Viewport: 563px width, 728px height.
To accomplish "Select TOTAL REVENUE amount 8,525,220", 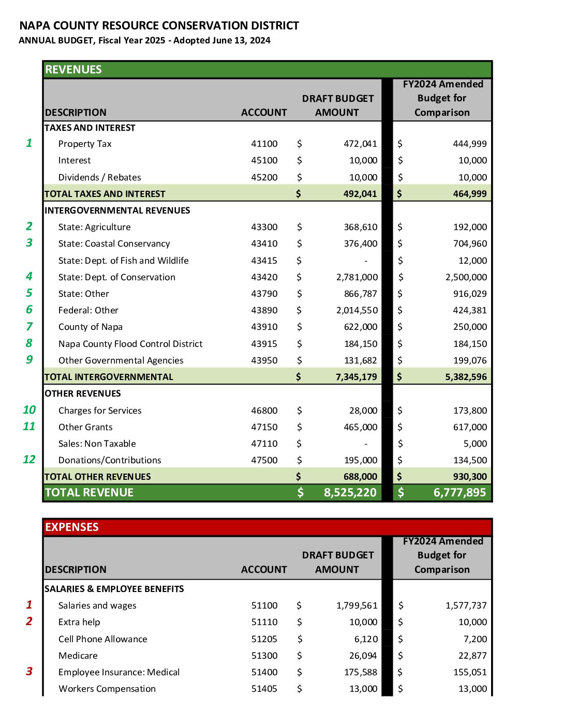I will pyautogui.click(x=350, y=493).
